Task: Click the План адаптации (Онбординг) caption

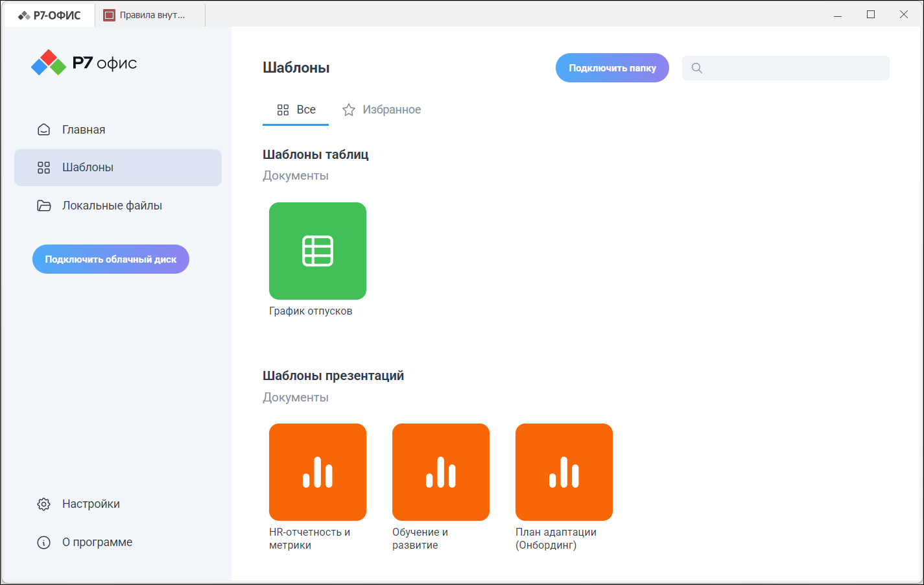Action: click(556, 539)
